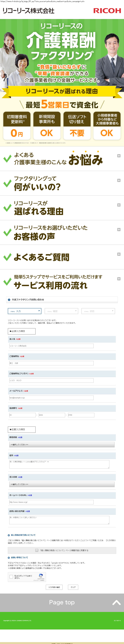Click the Page top up-arrow icon
This screenshot has width=124, height=644.
(116, 603)
